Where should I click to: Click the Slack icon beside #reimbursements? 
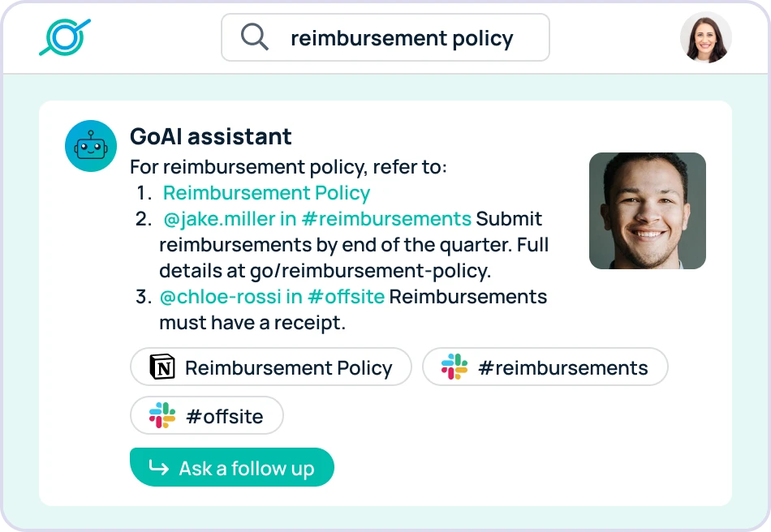point(454,367)
